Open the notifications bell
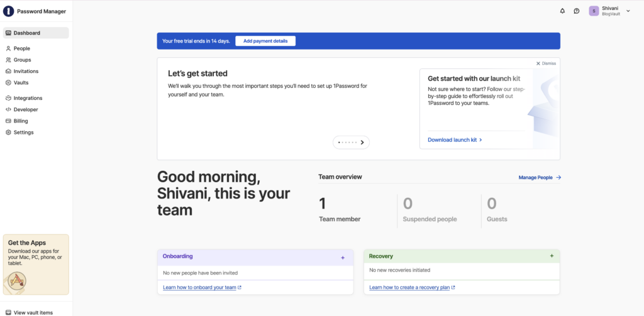Image resolution: width=644 pixels, height=316 pixels. click(562, 11)
